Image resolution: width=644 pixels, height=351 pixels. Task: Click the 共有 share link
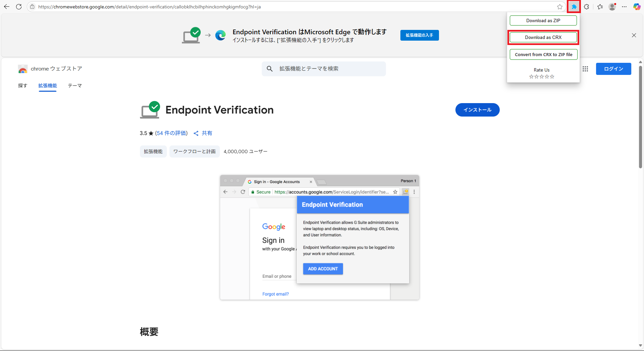[207, 133]
